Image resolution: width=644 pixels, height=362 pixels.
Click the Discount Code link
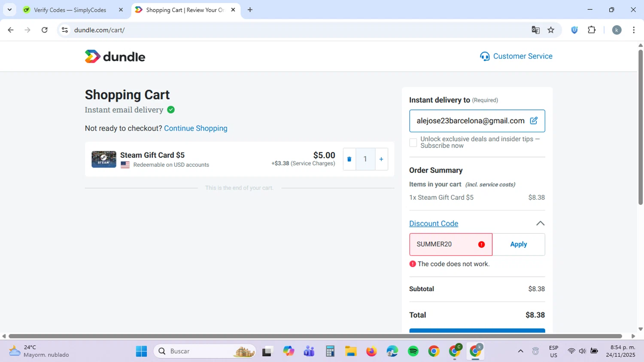point(434,223)
